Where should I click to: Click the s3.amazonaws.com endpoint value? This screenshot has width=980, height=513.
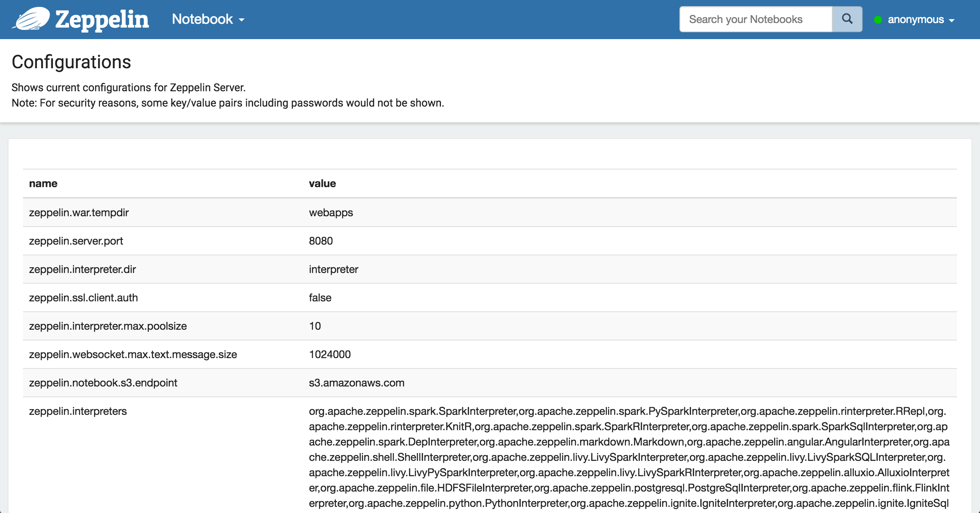click(357, 383)
